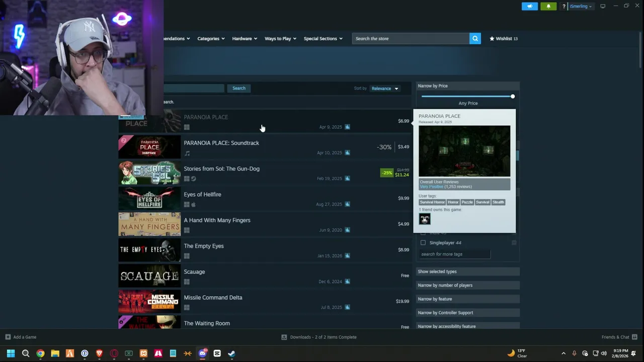Open the Windows Start menu
Viewport: 644px width, 362px height.
(11, 353)
